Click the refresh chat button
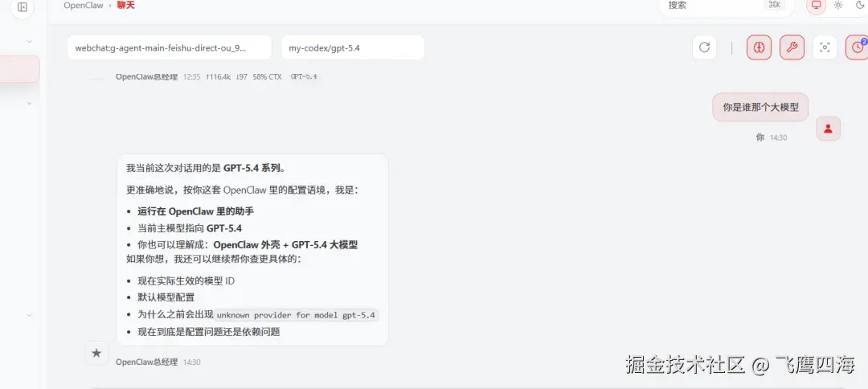Image resolution: width=868 pixels, height=389 pixels. click(704, 47)
